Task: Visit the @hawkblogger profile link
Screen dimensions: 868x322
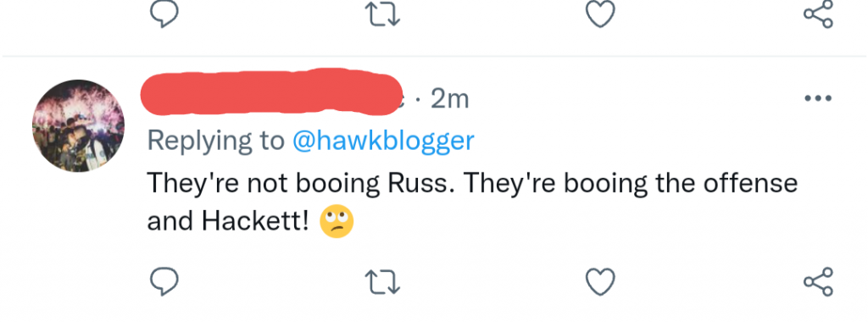Action: click(x=383, y=141)
